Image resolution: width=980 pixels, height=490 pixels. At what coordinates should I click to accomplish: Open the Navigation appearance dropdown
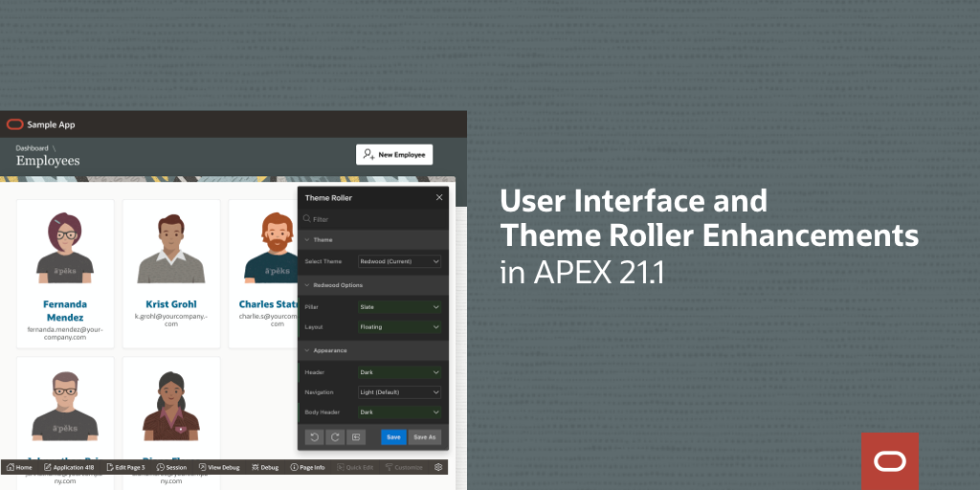(400, 391)
